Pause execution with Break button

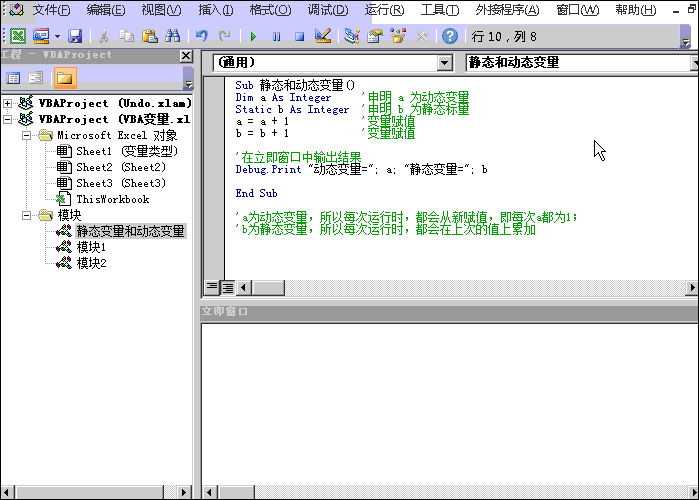click(276, 37)
